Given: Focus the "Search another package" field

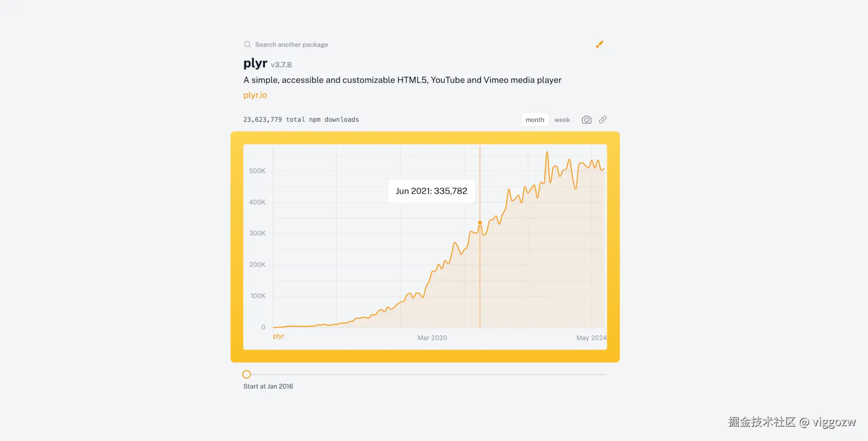Looking at the screenshot, I should (292, 44).
